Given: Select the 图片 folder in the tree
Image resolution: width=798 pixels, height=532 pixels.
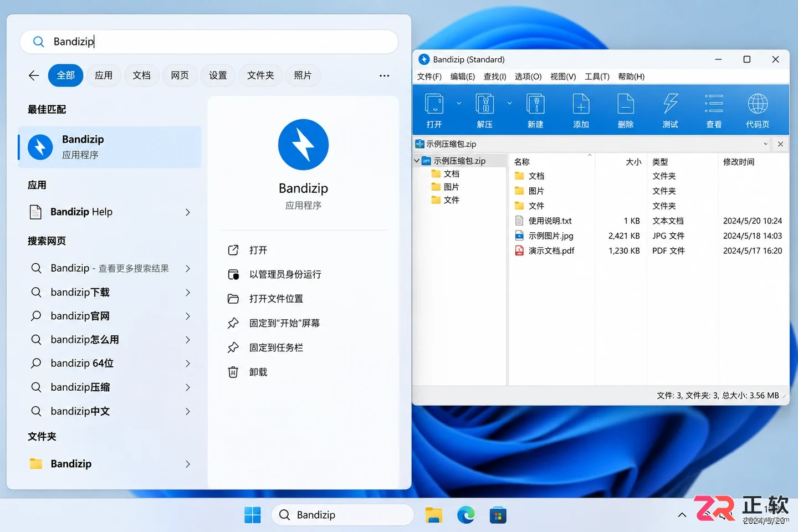Looking at the screenshot, I should point(446,187).
